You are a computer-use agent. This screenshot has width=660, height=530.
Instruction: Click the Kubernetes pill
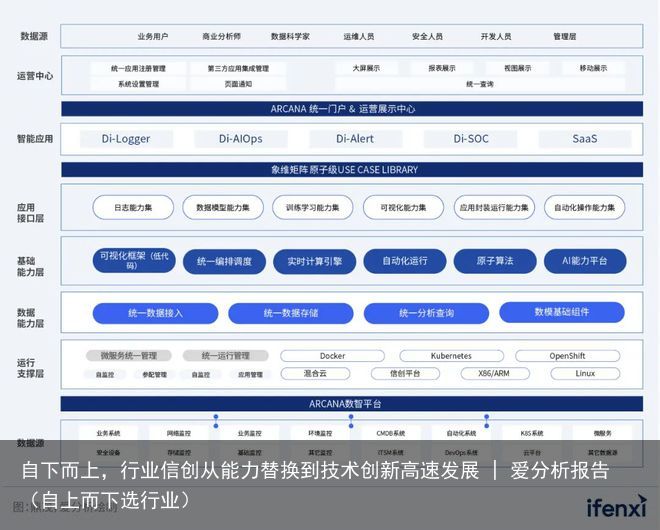pyautogui.click(x=452, y=356)
